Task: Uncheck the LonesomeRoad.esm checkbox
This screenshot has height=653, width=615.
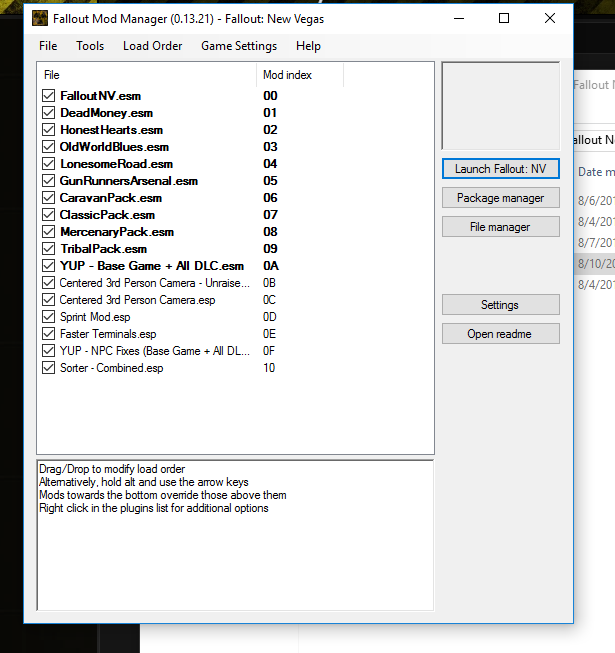Action: tap(48, 164)
